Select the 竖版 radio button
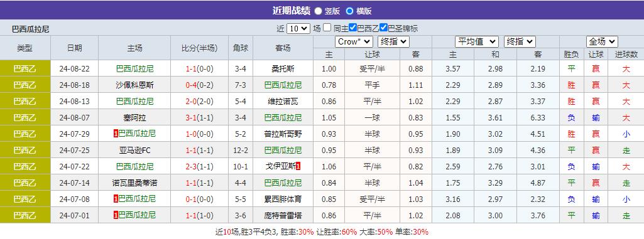 pos(319,11)
